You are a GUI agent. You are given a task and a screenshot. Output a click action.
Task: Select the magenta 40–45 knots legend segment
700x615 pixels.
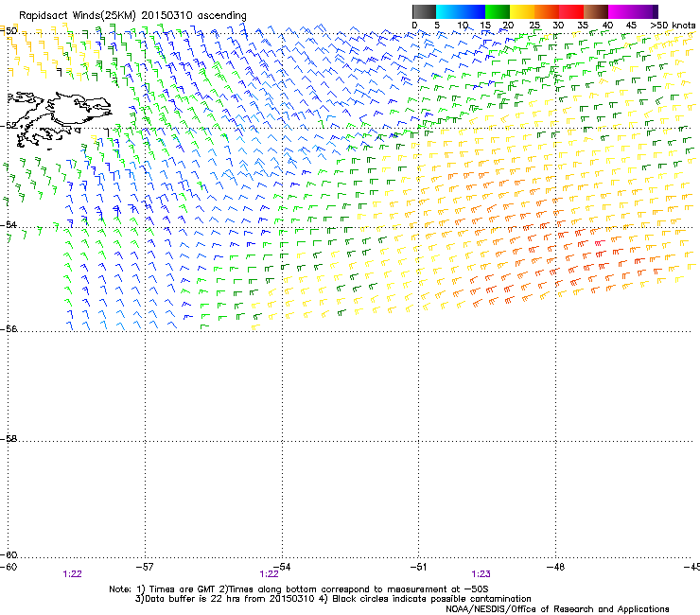pos(621,11)
